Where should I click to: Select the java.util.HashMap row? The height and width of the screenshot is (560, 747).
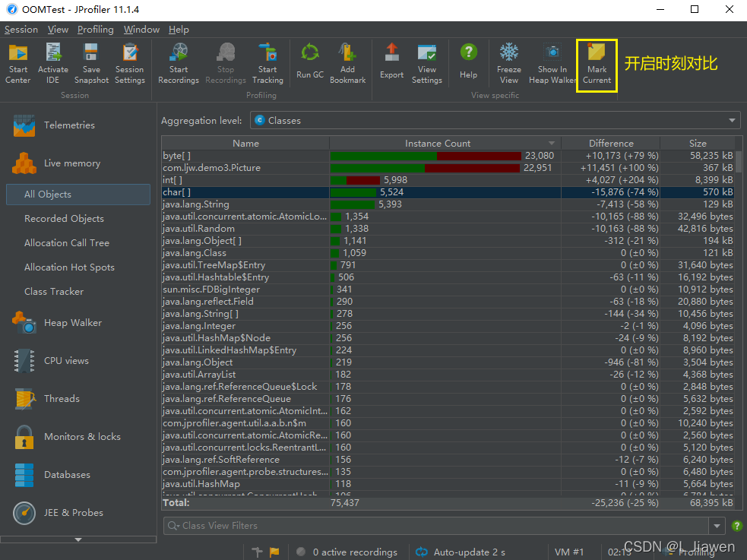tap(448, 484)
